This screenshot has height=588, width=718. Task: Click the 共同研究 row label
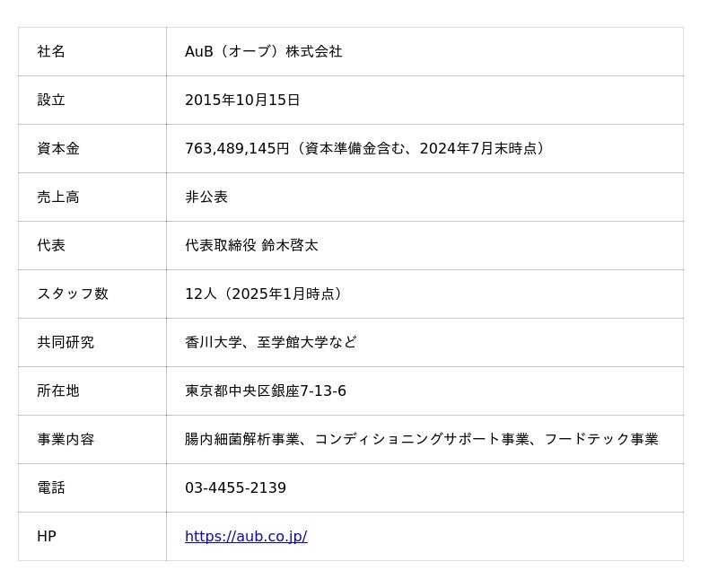66,343
